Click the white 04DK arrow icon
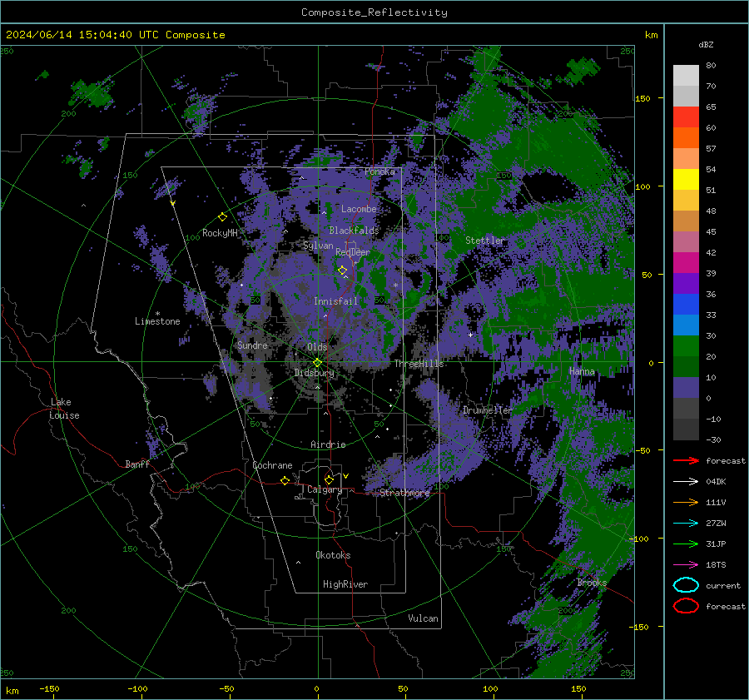This screenshot has width=749, height=700. click(686, 481)
